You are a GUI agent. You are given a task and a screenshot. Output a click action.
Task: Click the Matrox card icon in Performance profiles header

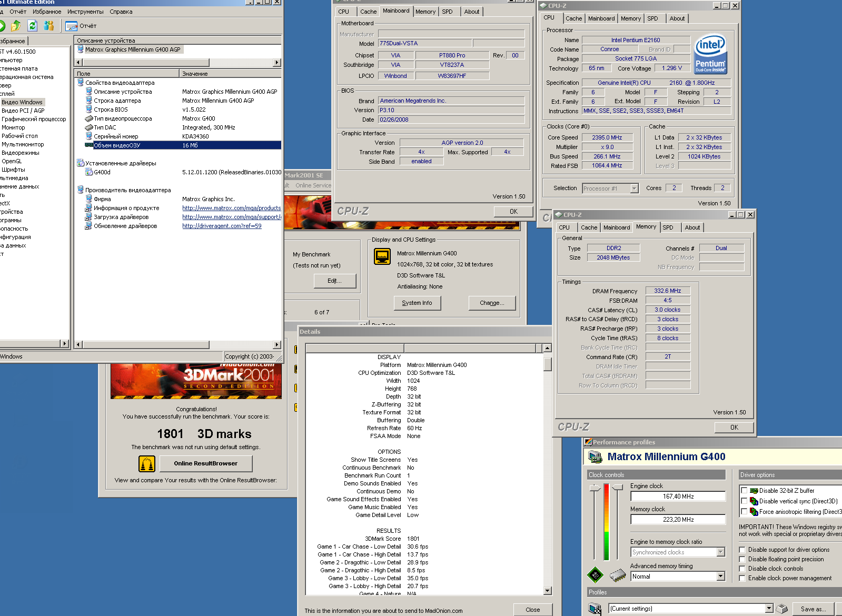pos(596,457)
